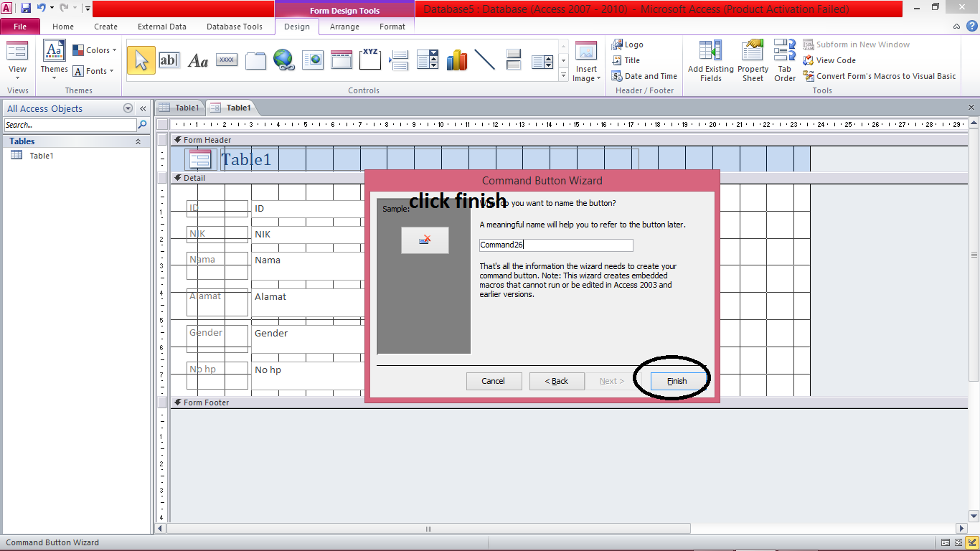Select the Button control (xxxx)
The image size is (980, 551).
(x=227, y=60)
